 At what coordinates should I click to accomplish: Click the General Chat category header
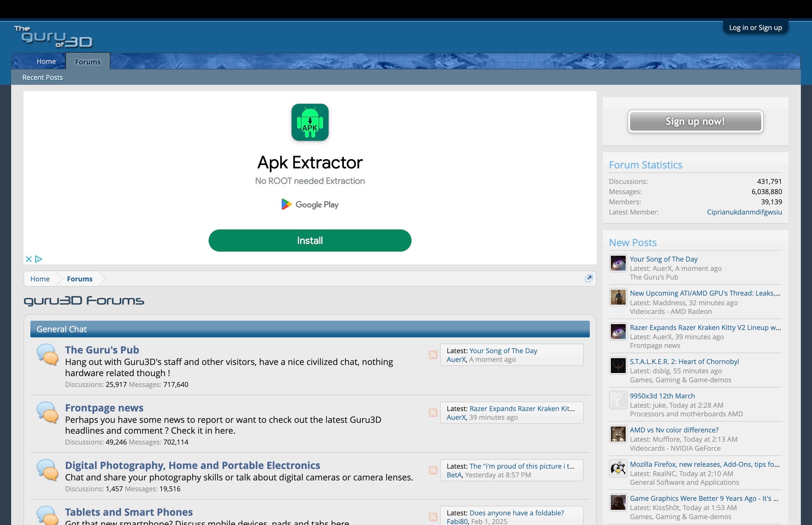pos(310,329)
